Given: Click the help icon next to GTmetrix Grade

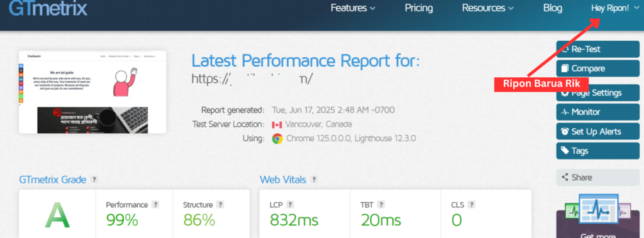Looking at the screenshot, I should coord(94,180).
